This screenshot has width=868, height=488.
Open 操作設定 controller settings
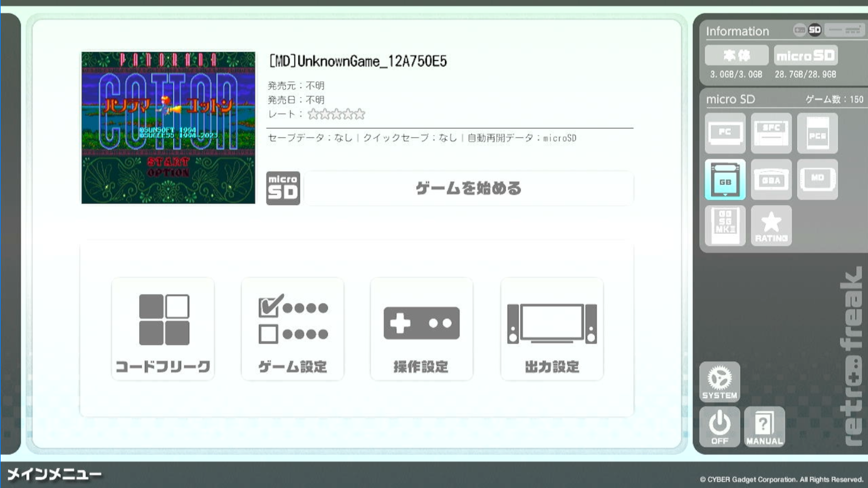click(x=421, y=329)
